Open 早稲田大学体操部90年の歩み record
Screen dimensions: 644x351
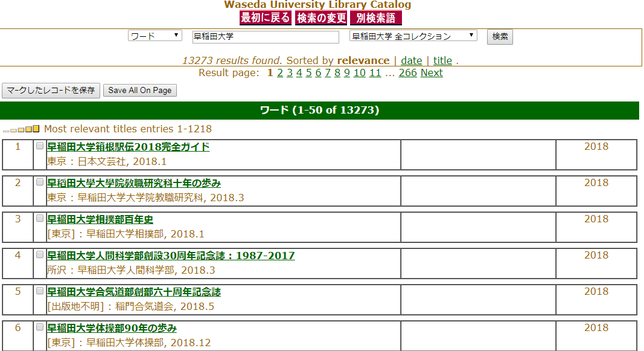point(112,328)
